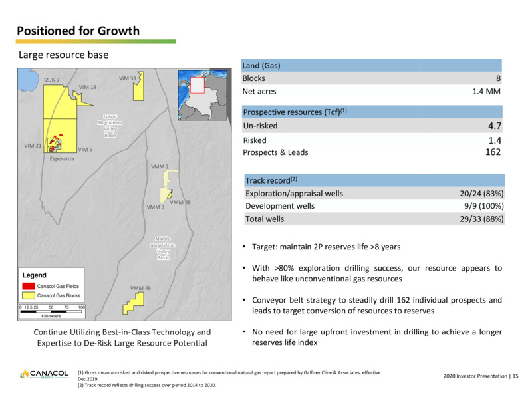Click the yellow Canacol Gas Blocks swatch

click(29, 295)
